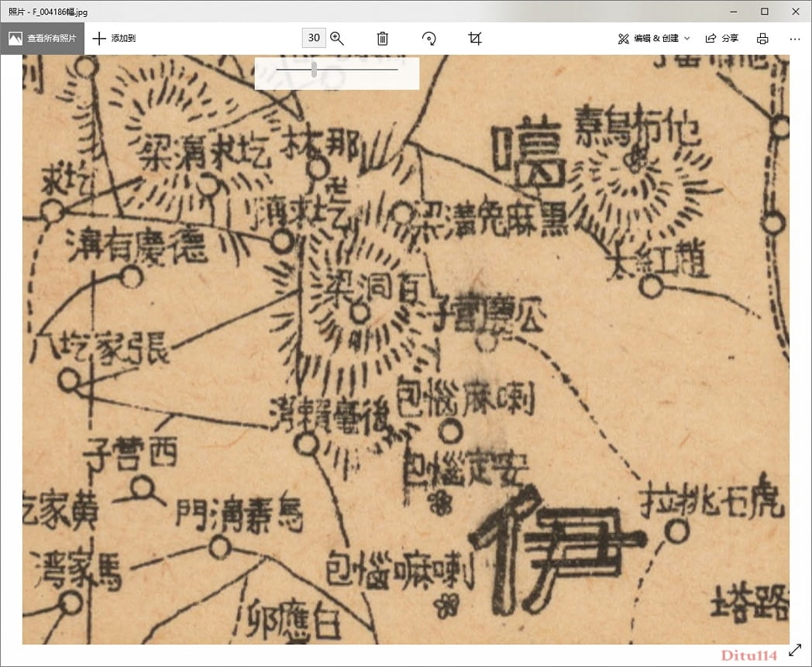Open the three-dot more options menu
Viewport: 812px width, 667px height.
(x=795, y=38)
